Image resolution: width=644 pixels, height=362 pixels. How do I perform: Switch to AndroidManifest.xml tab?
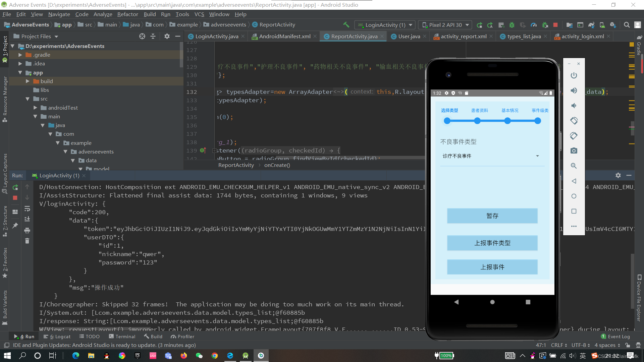pyautogui.click(x=284, y=37)
